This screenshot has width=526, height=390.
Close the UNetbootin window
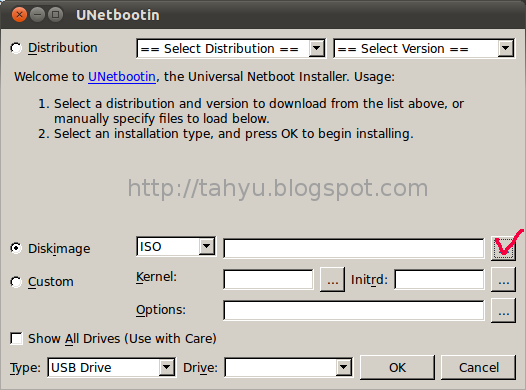coord(19,15)
